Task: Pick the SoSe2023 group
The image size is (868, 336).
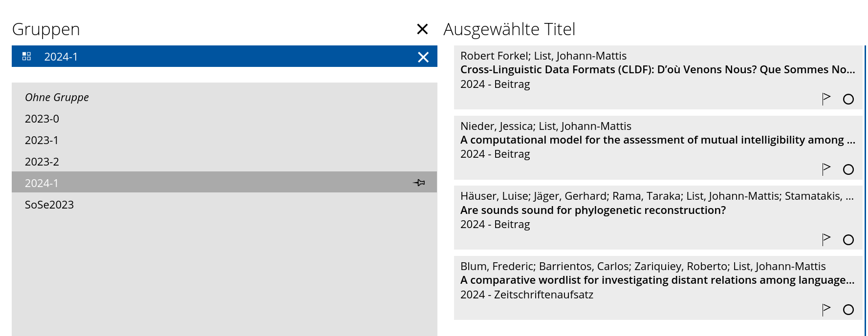Action: point(49,205)
